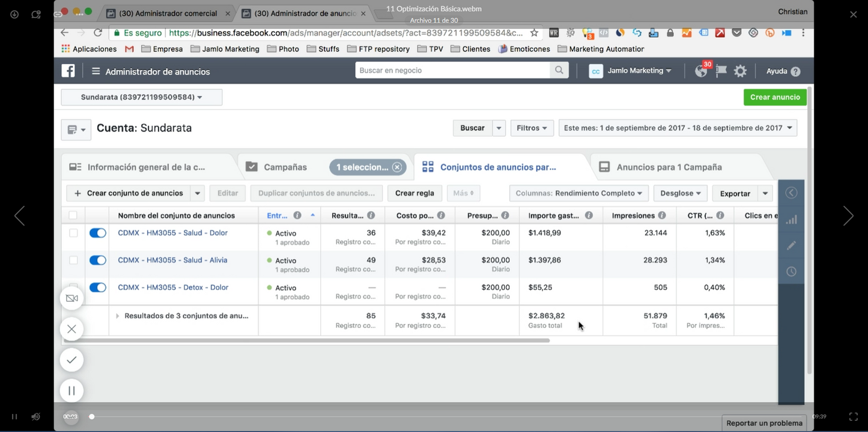This screenshot has height=432, width=868.
Task: Click the green Crear anuncio button
Action: pyautogui.click(x=775, y=97)
